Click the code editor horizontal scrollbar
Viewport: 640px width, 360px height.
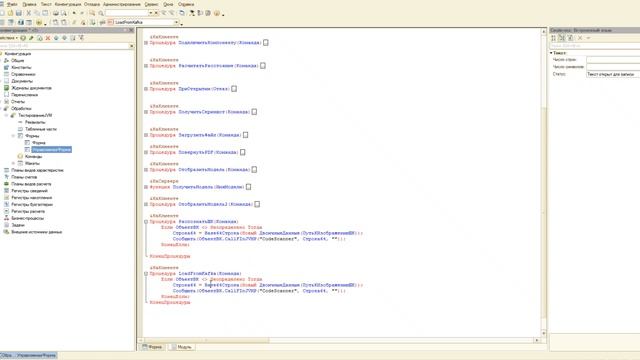[339, 340]
